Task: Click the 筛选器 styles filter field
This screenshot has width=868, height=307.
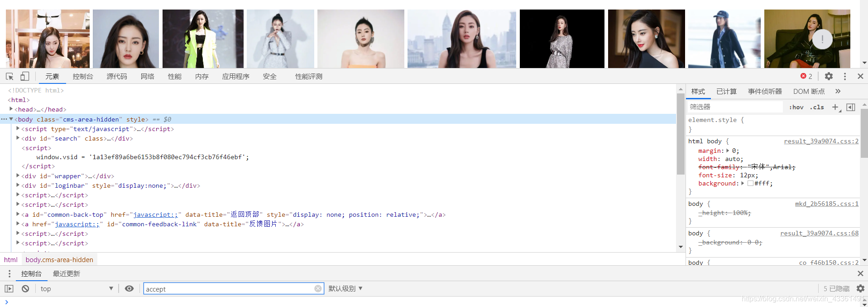Action: 735,107
